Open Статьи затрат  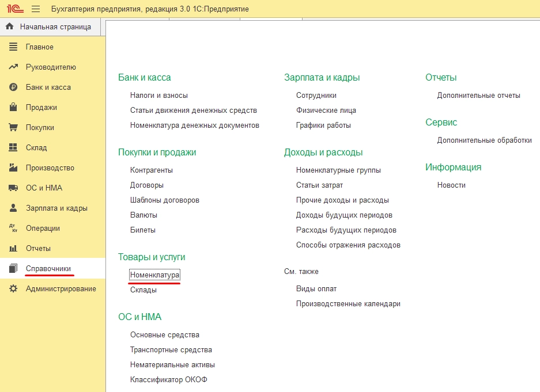[x=319, y=185]
